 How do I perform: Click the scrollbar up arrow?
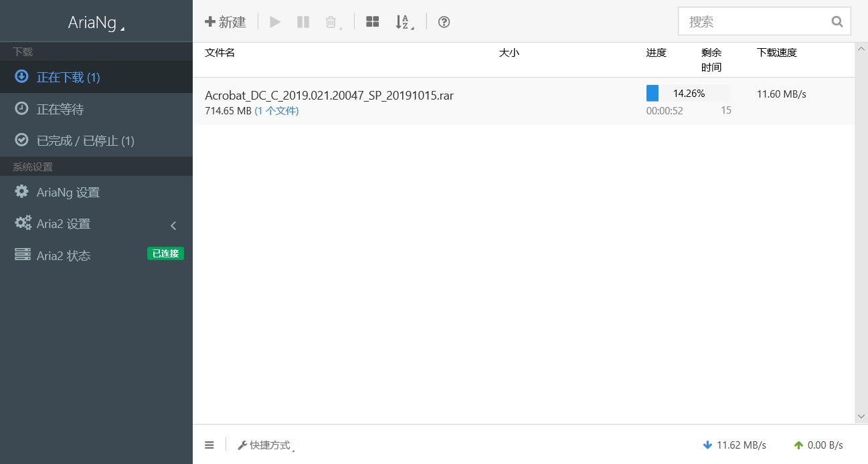coord(861,49)
